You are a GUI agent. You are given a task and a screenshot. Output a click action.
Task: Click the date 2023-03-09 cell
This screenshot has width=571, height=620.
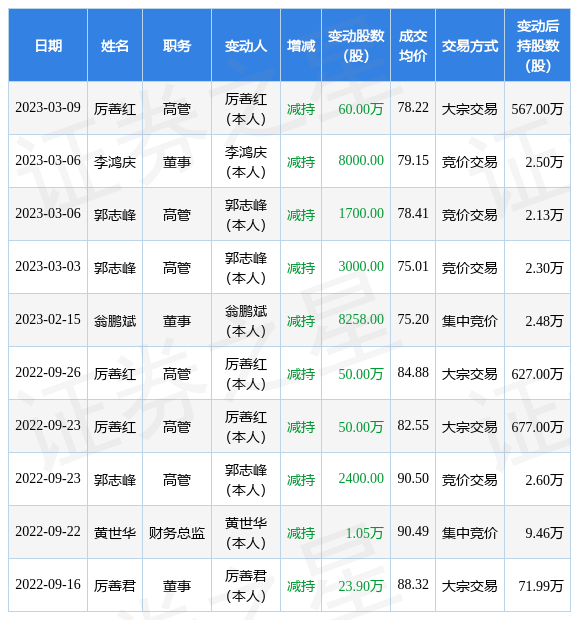48,108
